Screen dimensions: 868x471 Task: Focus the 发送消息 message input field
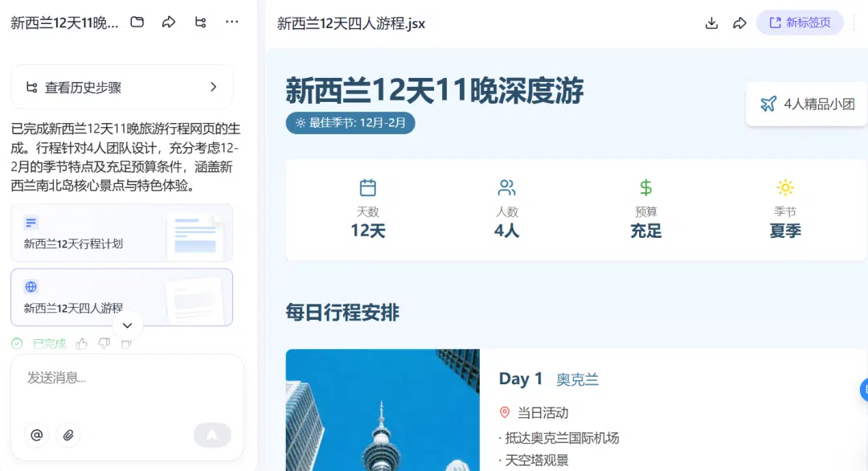[127, 378]
